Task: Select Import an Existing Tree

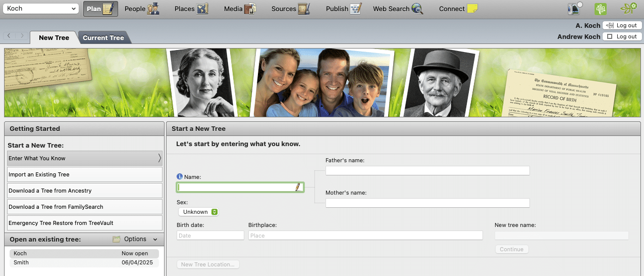Action: pyautogui.click(x=84, y=174)
